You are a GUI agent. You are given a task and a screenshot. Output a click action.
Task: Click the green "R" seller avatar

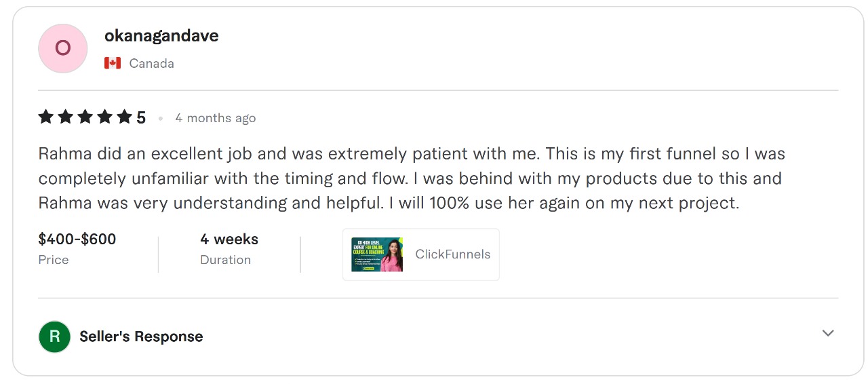click(x=55, y=337)
